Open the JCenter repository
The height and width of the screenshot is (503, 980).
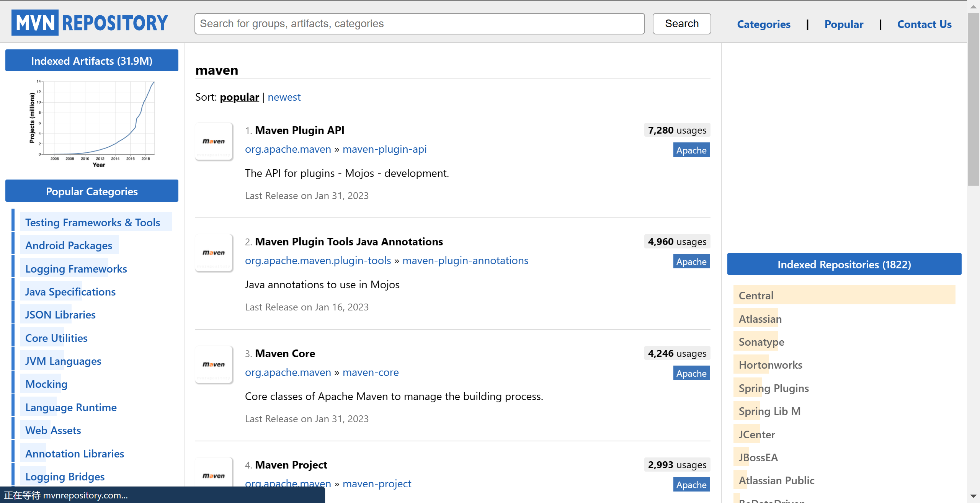(756, 435)
